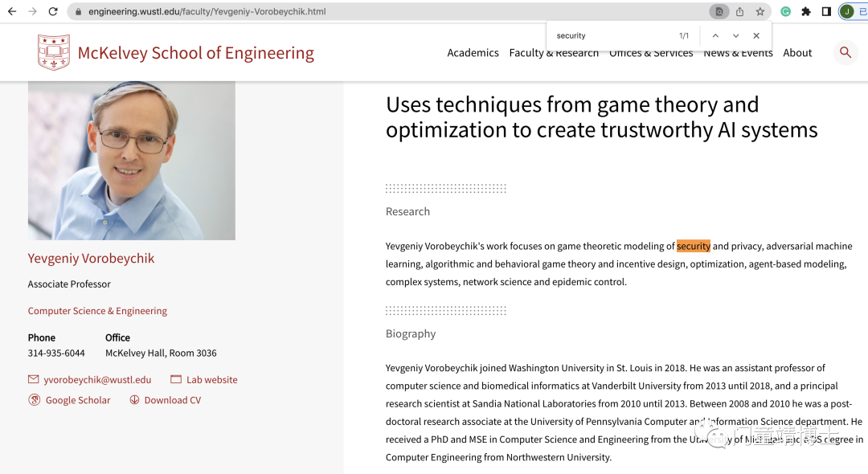Jump to the previous find result
Image resolution: width=868 pixels, height=474 pixels.
(x=715, y=35)
